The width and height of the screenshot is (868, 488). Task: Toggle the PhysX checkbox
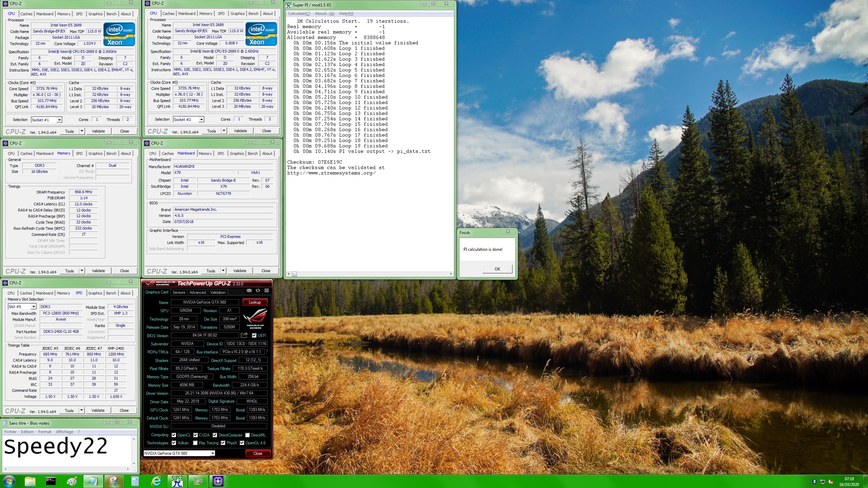point(223,443)
